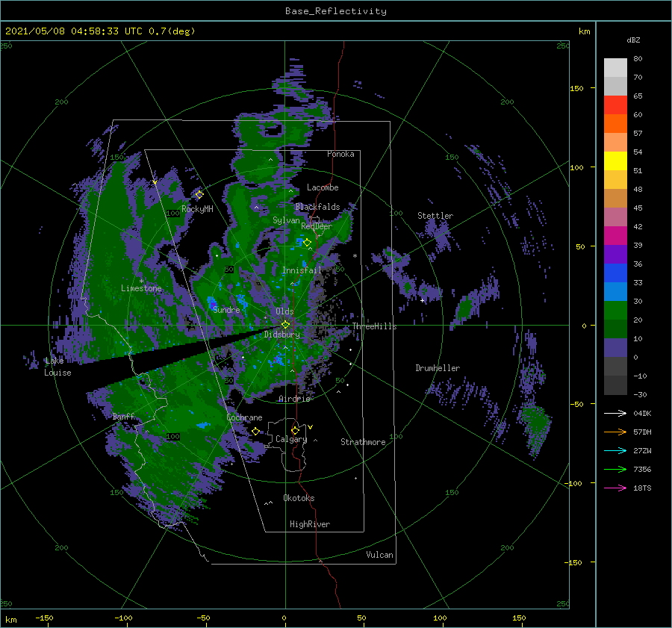
Task: Select the bright green 30 dBZ swatch
Action: click(x=615, y=310)
